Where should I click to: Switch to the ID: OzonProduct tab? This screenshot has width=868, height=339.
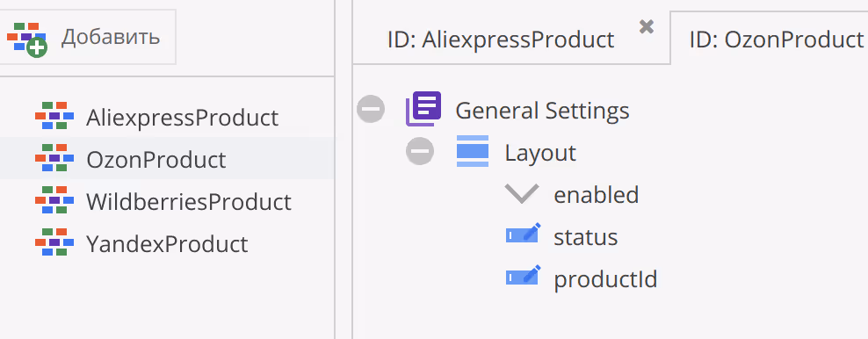point(777,40)
